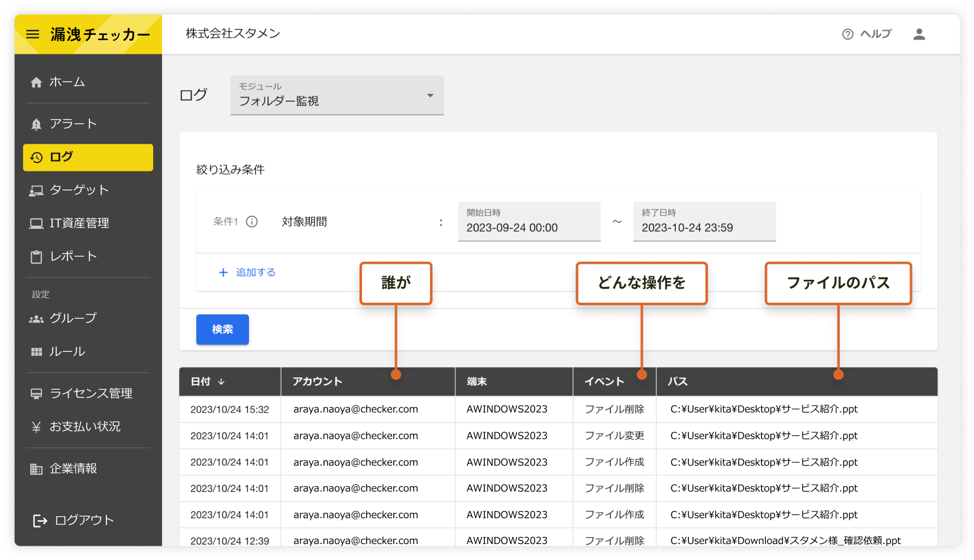Click the License management icon
Viewport: 974px width, 560px height.
[36, 394]
